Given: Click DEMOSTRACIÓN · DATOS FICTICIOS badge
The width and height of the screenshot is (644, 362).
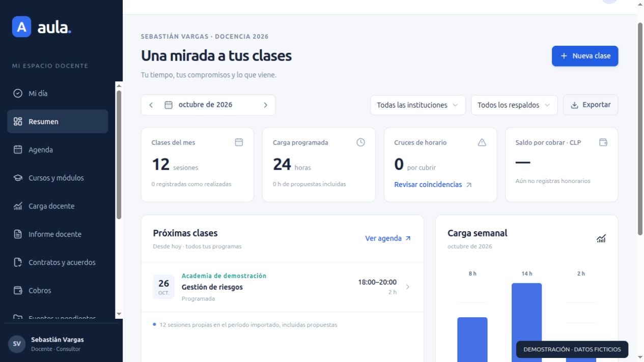Looking at the screenshot, I should pyautogui.click(x=572, y=349).
